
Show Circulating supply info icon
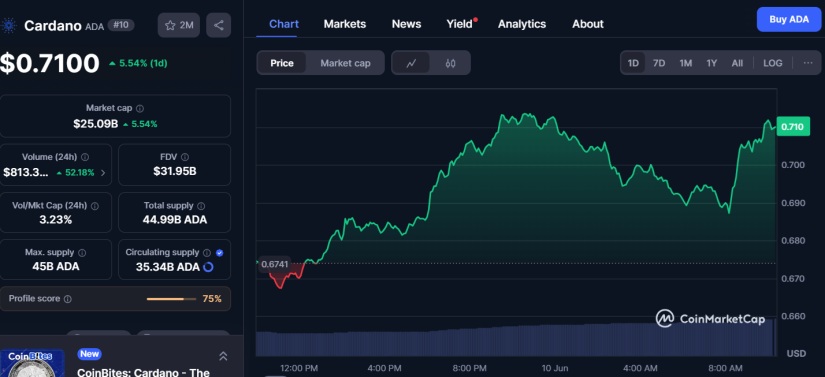tap(207, 253)
